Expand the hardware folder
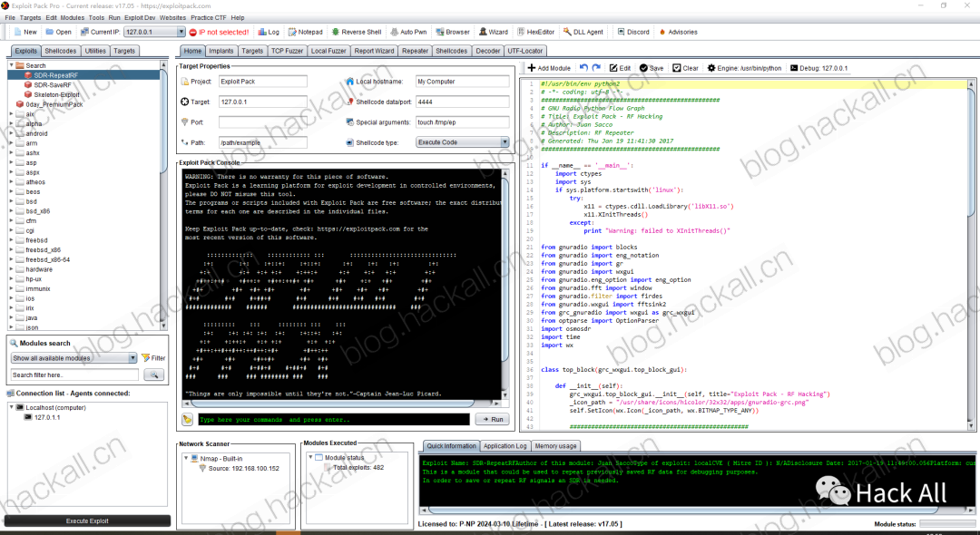980x535 pixels. click(x=11, y=269)
